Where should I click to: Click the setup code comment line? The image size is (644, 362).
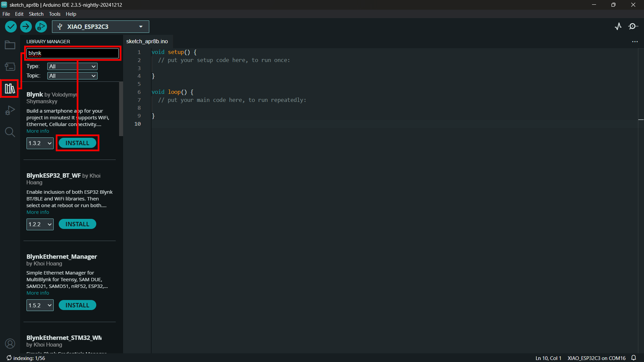[224, 60]
